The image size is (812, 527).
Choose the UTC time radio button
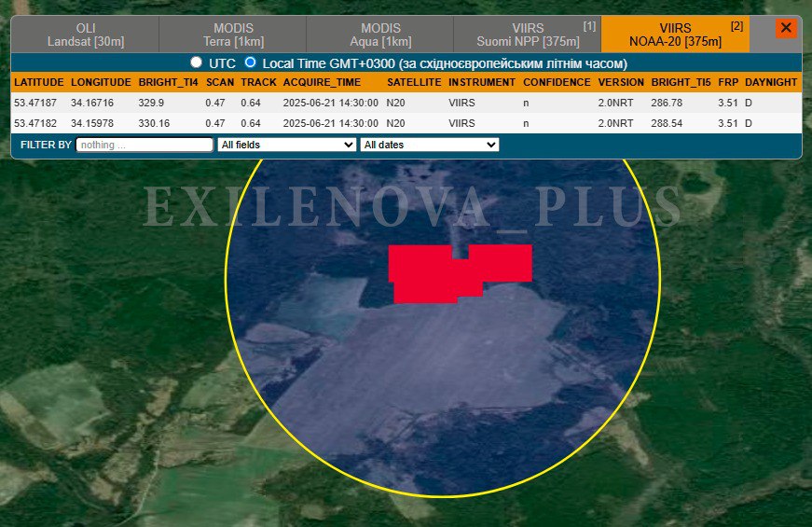click(x=196, y=62)
